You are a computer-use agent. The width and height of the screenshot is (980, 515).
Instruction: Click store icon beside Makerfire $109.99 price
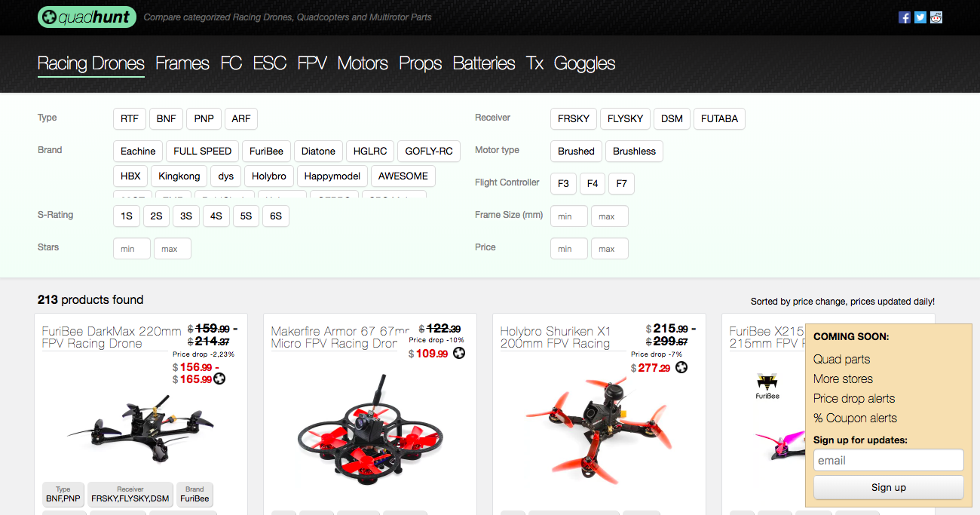tap(458, 353)
